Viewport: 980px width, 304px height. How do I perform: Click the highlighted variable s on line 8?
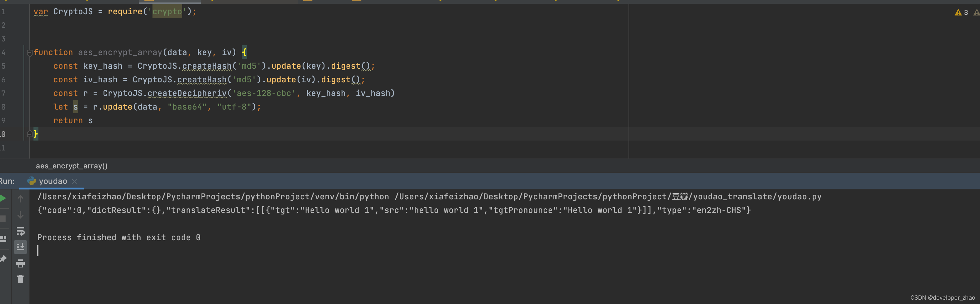75,107
